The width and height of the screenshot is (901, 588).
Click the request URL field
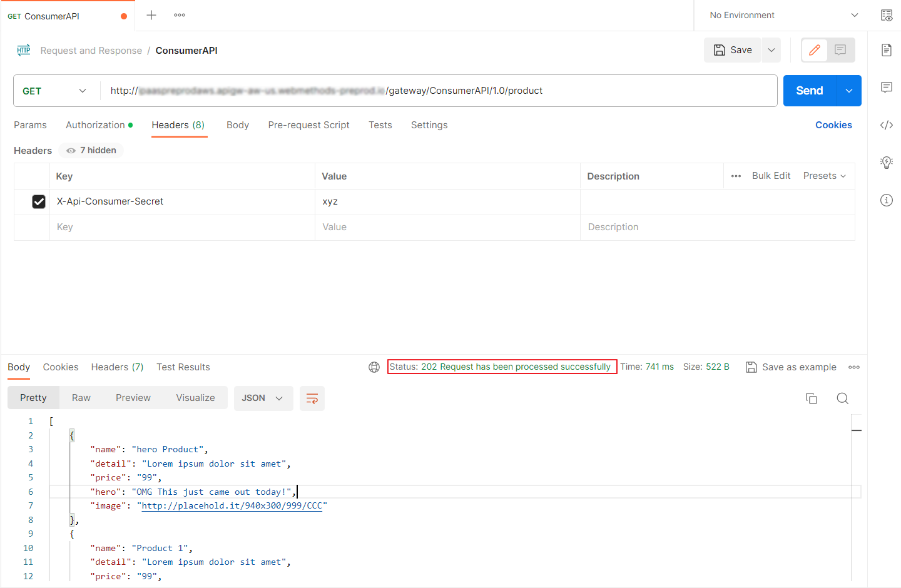point(438,91)
